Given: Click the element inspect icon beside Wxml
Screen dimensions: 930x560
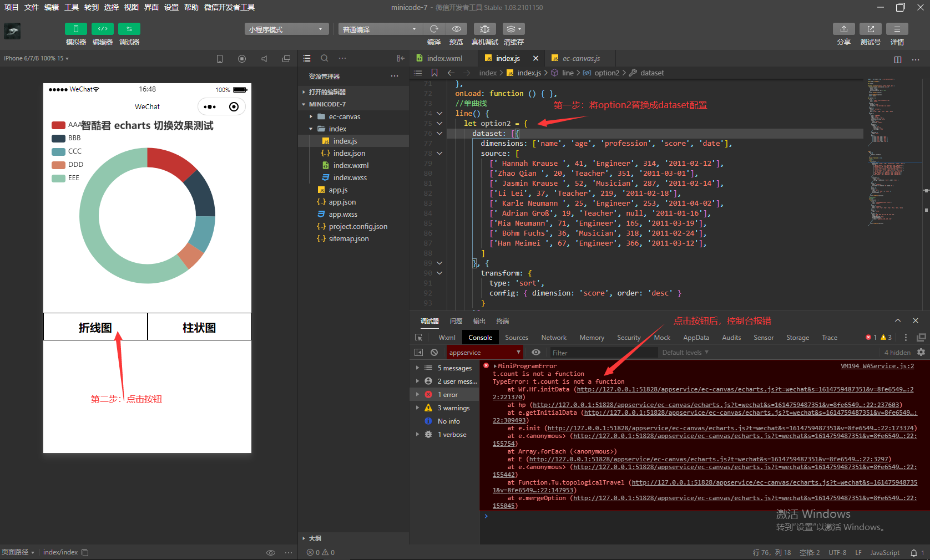Looking at the screenshot, I should pyautogui.click(x=419, y=337).
